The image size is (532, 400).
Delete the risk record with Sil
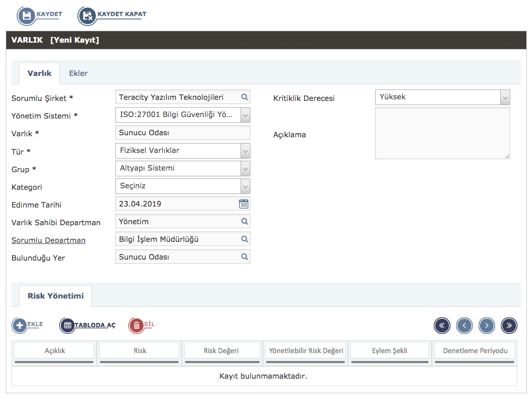pyautogui.click(x=137, y=326)
